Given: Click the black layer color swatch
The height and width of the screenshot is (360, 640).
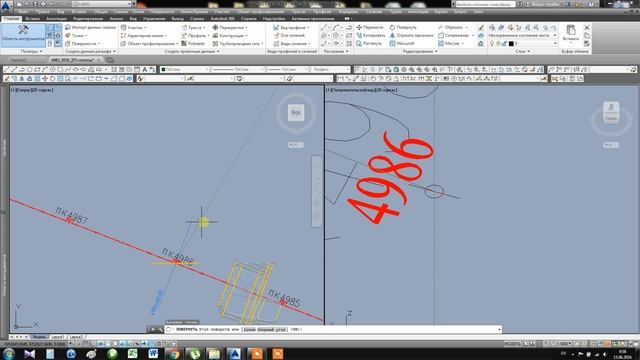Looking at the screenshot, I should pos(511,43).
